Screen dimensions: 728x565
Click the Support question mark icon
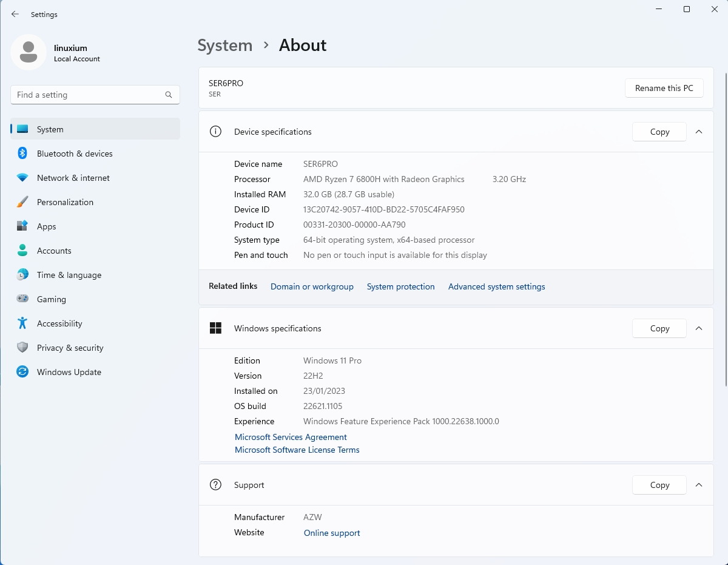215,485
